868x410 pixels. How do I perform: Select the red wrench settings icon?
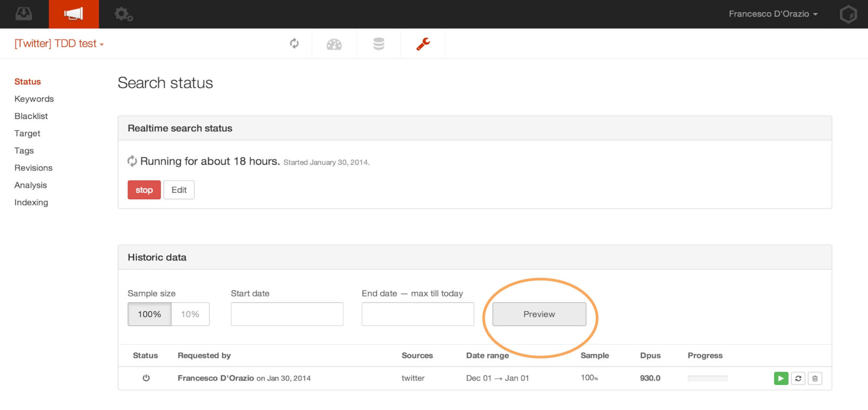coord(423,44)
